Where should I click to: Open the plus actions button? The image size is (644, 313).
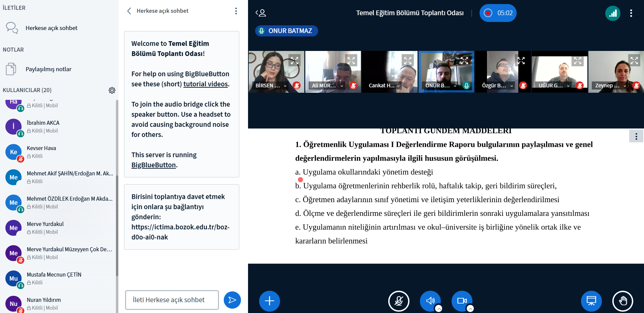(x=269, y=301)
